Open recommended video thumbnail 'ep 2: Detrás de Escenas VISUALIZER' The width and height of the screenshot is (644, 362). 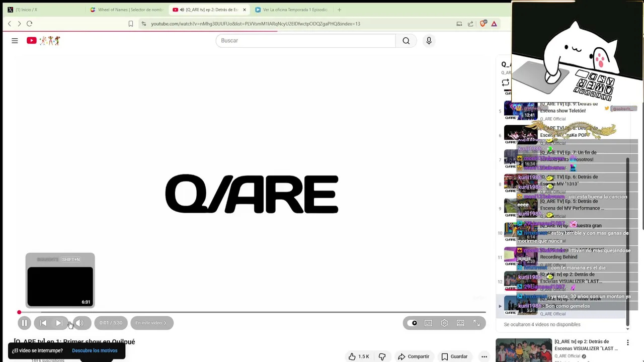click(x=524, y=350)
